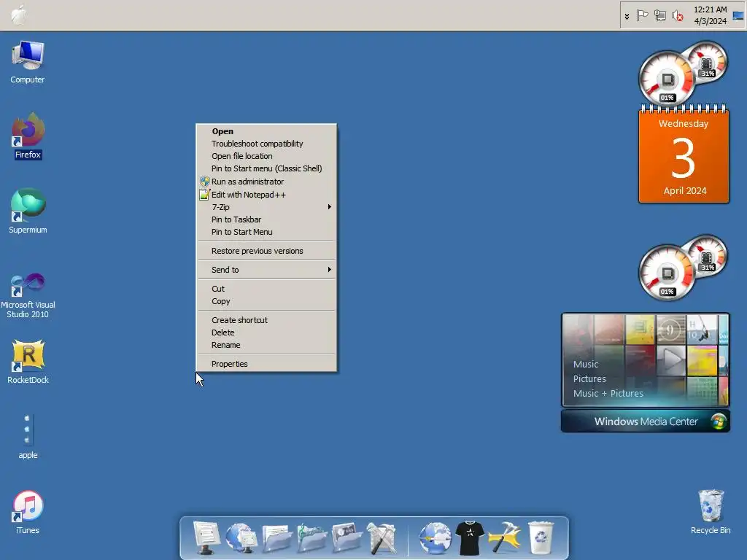Choose Delete from the context menu
747x560 pixels.
click(x=267, y=332)
